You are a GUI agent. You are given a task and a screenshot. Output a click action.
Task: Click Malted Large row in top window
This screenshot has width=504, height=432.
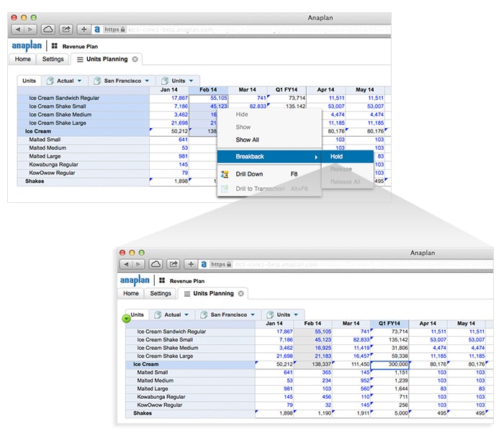84,156
